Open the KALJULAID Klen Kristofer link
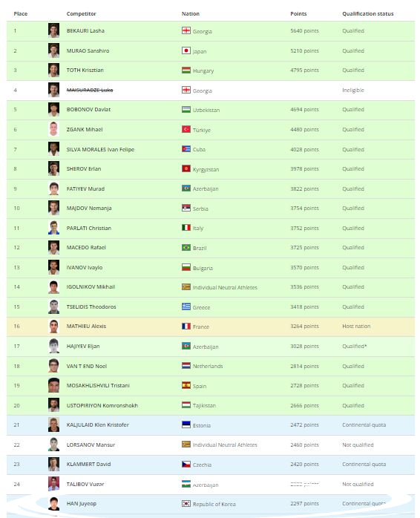The image size is (420, 518). click(97, 424)
